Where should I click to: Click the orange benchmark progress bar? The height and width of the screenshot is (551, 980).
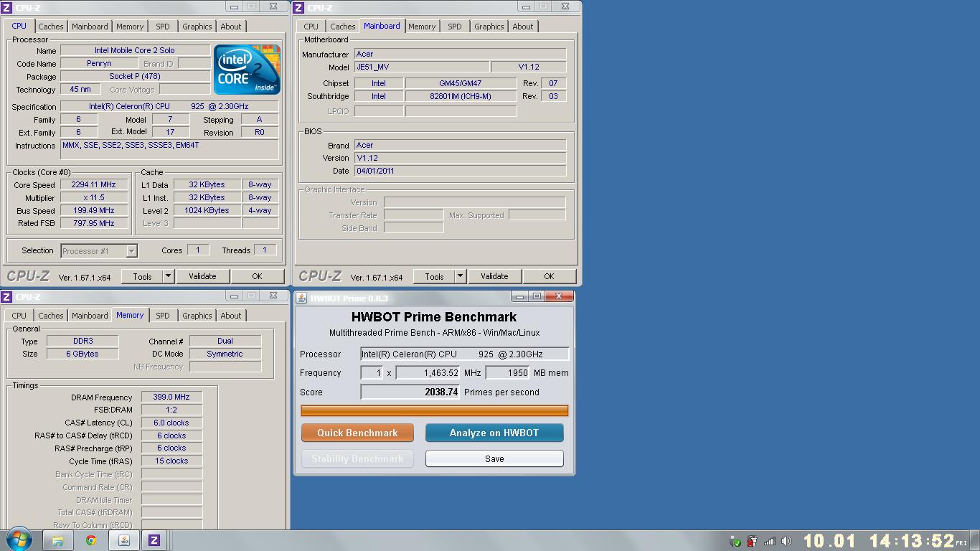(434, 410)
